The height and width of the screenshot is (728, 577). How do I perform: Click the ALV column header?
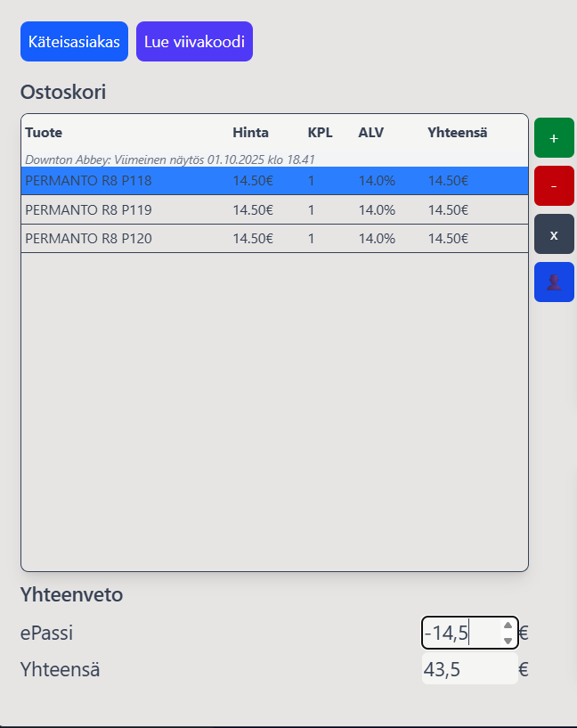click(370, 133)
